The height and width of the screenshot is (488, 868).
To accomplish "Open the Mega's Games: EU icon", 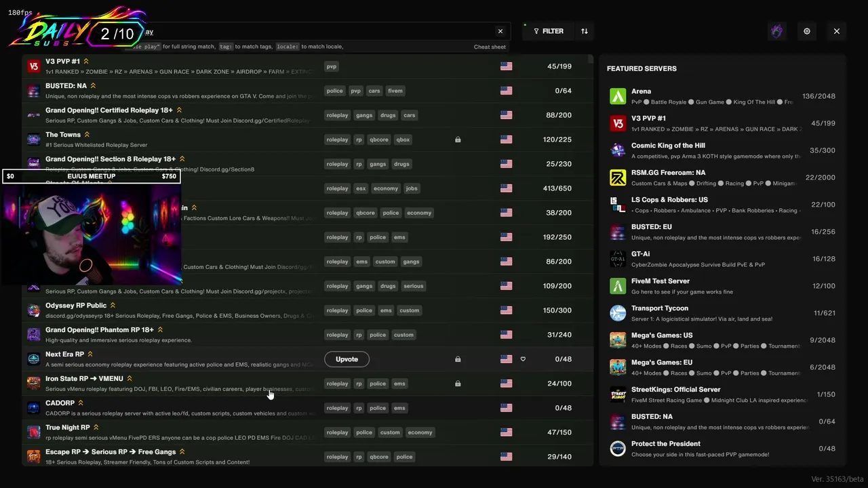I will click(x=618, y=367).
